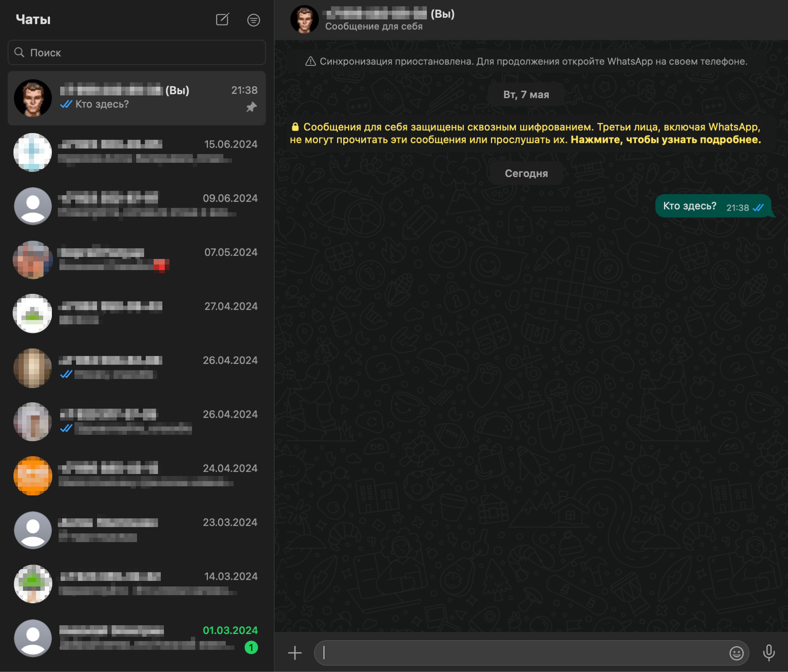The width and height of the screenshot is (788, 672).
Task: Click the sync paused warning banner
Action: 526,61
